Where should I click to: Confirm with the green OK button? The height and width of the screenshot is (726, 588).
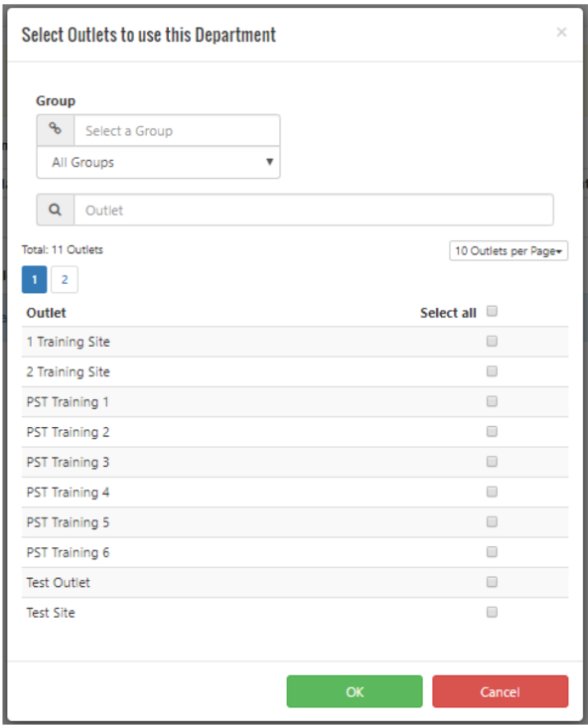pos(355,691)
